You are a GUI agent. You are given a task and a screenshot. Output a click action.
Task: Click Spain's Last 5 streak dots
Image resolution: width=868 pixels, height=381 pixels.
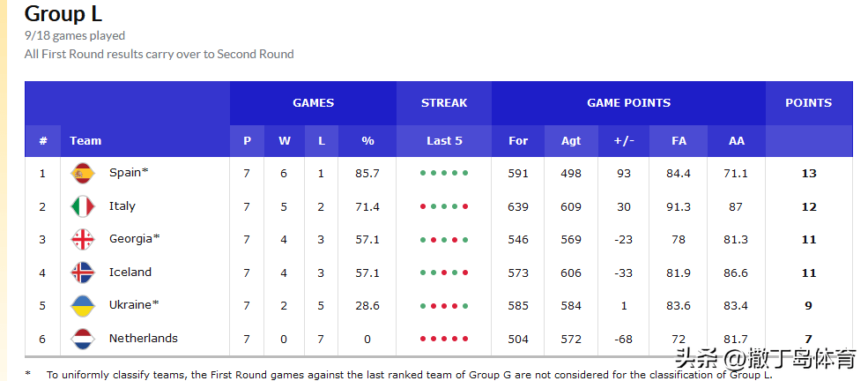pos(444,174)
